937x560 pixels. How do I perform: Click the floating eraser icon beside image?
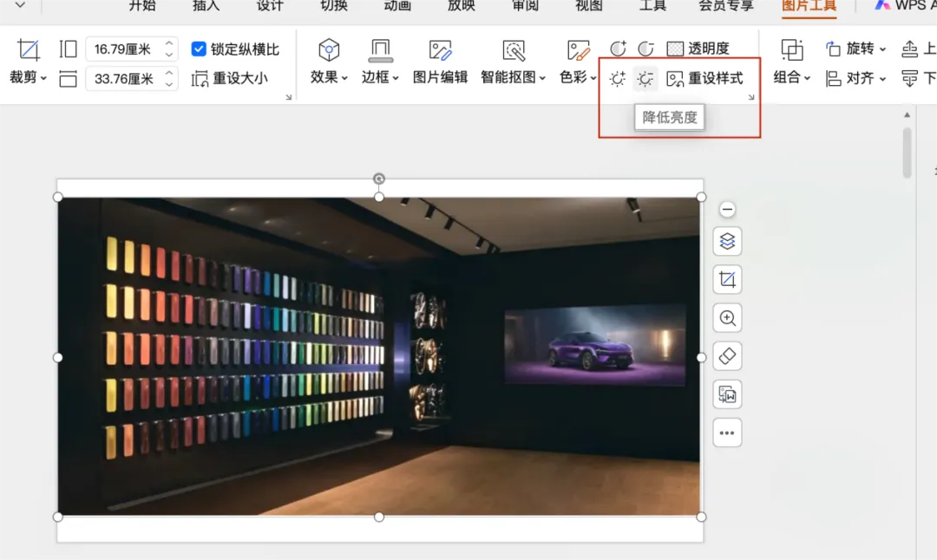point(727,355)
